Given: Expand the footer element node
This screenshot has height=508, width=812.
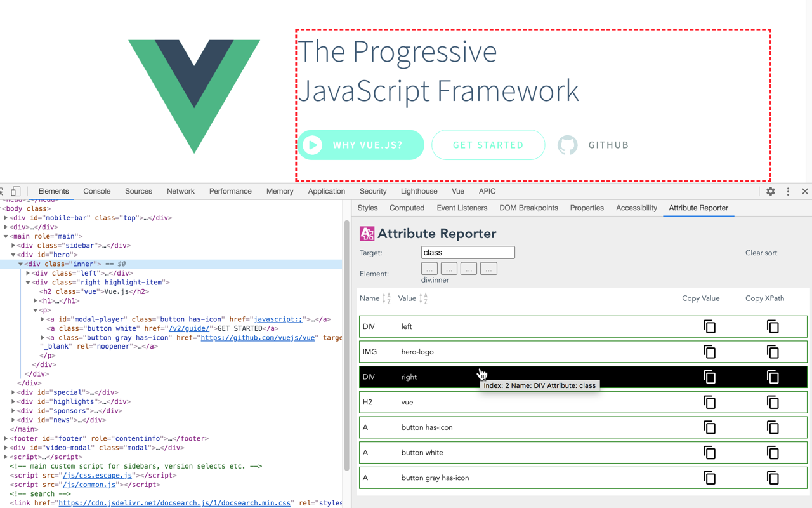Looking at the screenshot, I should 6,439.
